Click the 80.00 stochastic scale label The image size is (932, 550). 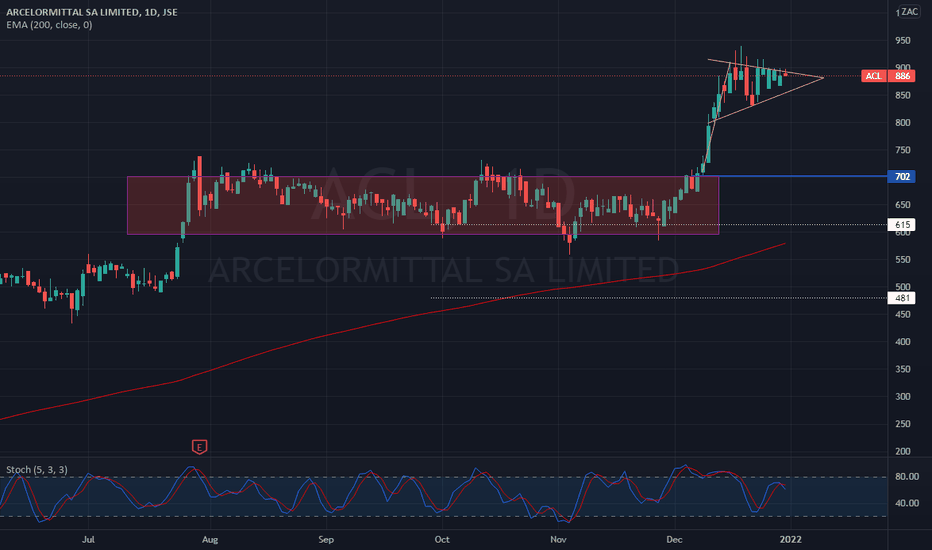(907, 477)
